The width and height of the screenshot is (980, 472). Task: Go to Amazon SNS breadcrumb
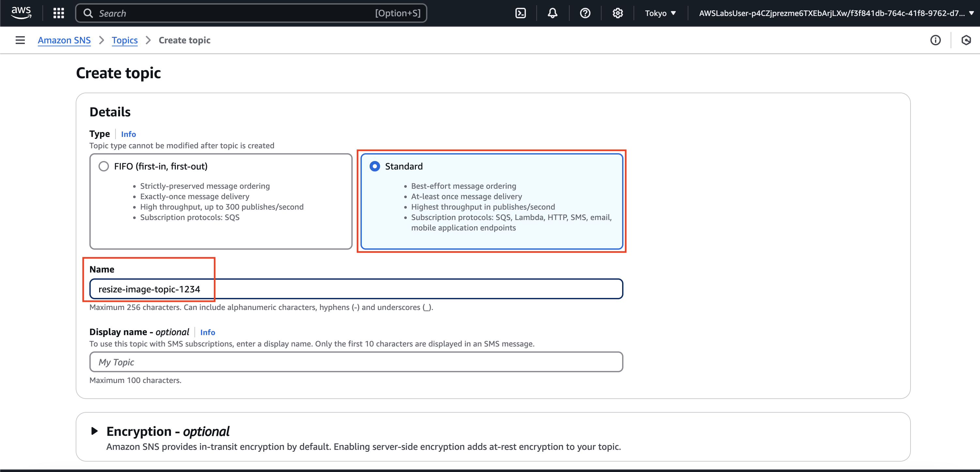pos(64,40)
